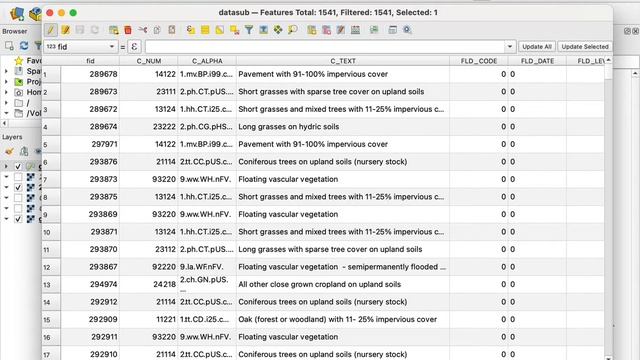The image size is (640, 360).
Task: Toggle the last layer's checked checkbox
Action: [18, 219]
